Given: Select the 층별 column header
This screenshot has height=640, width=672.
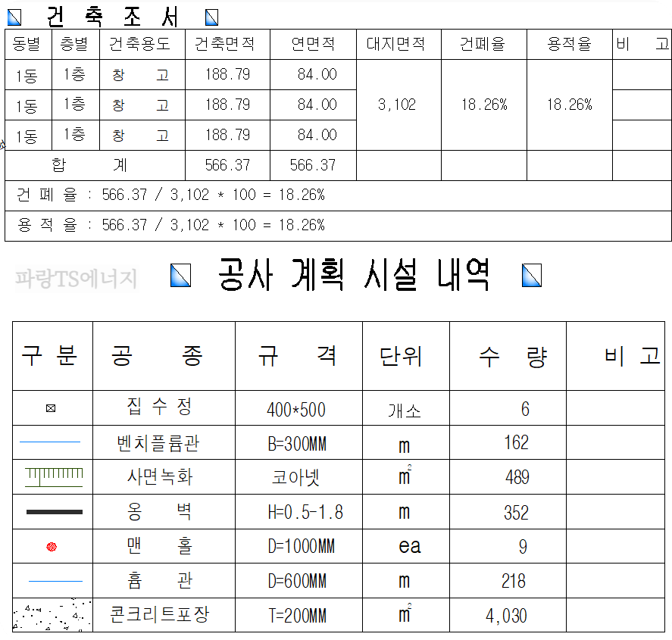Looking at the screenshot, I should 74,44.
